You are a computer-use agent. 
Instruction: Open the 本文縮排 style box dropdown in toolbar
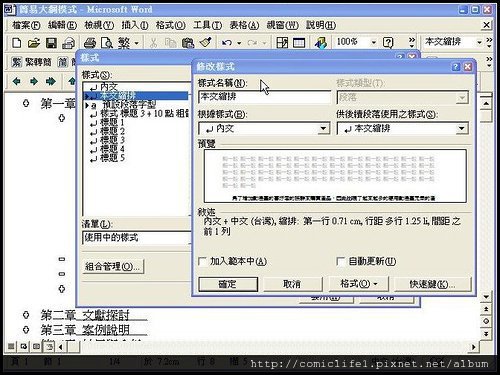tap(479, 42)
